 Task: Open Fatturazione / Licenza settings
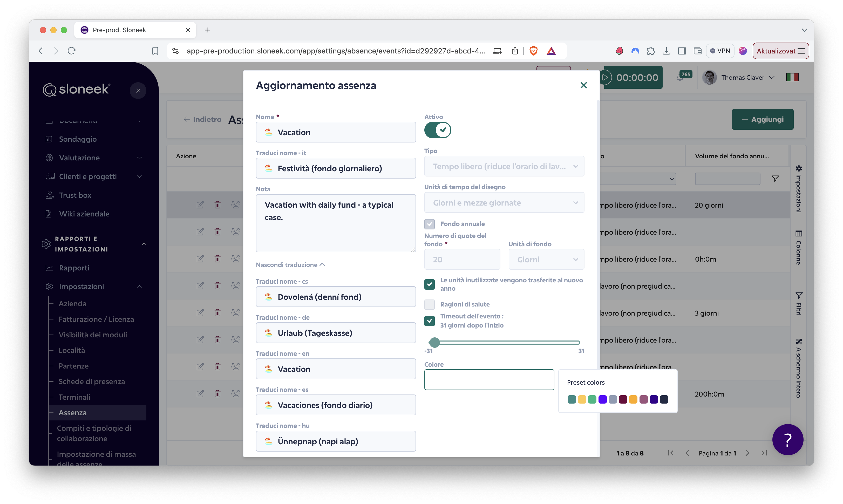pyautogui.click(x=96, y=319)
